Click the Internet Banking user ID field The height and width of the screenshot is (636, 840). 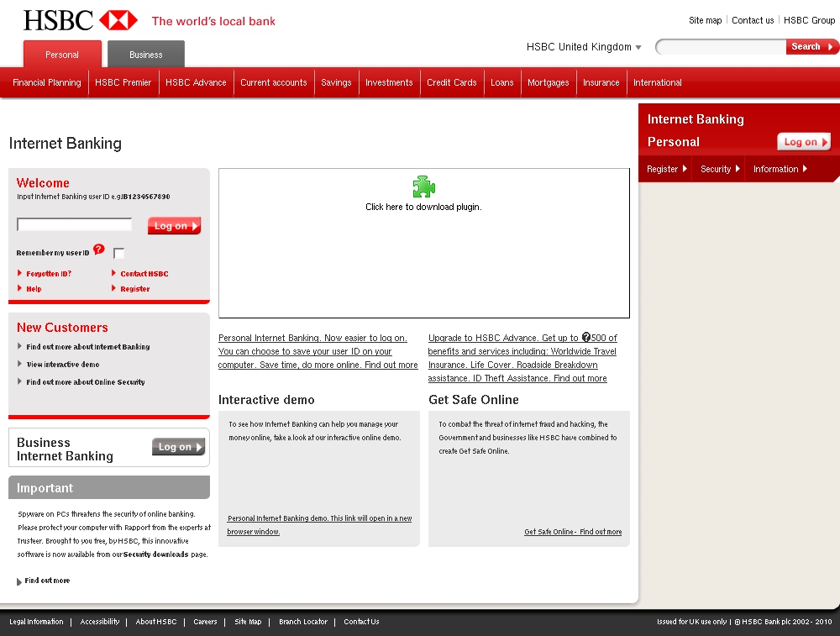pos(75,225)
